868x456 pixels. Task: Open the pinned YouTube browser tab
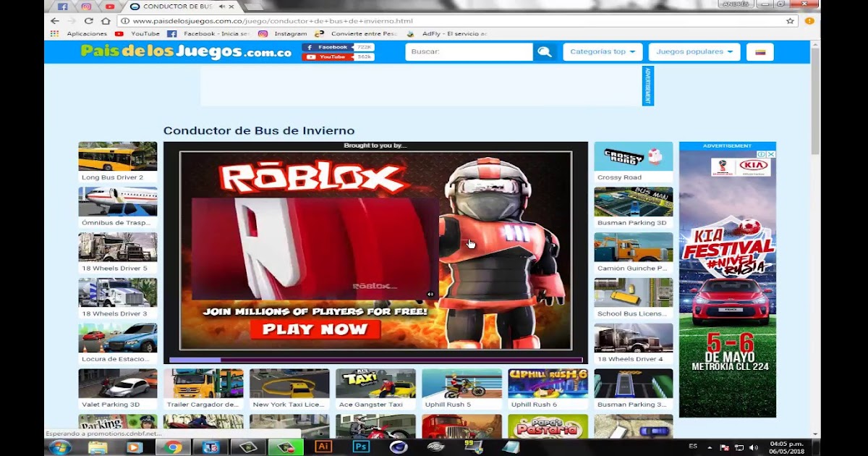[109, 7]
